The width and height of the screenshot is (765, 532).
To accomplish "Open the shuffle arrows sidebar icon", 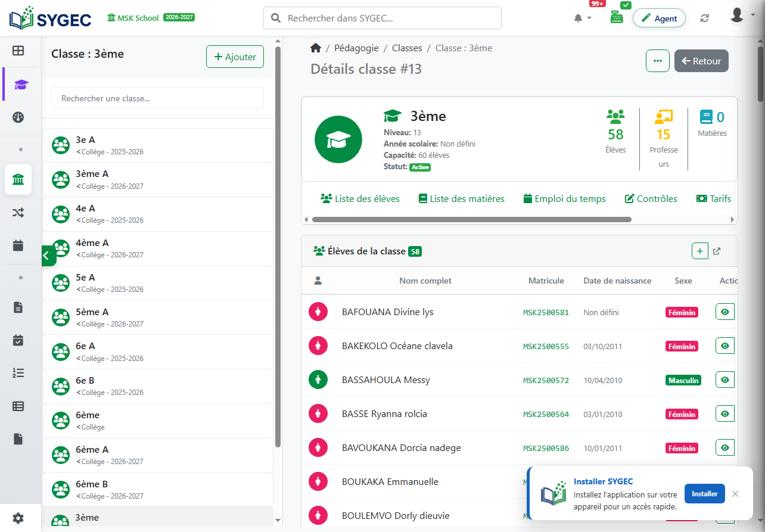I will pyautogui.click(x=18, y=212).
